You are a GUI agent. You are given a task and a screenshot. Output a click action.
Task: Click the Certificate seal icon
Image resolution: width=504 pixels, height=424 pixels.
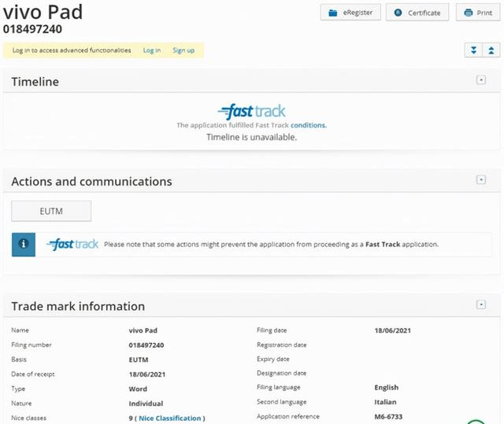coord(398,13)
